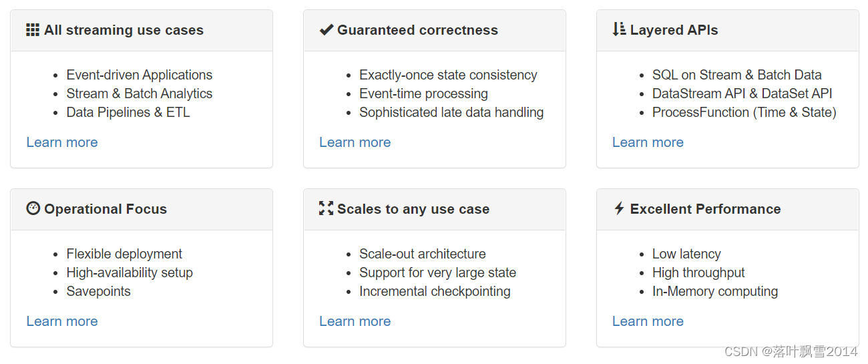
Task: Open Learn more under Excellent Performance
Action: coord(648,321)
